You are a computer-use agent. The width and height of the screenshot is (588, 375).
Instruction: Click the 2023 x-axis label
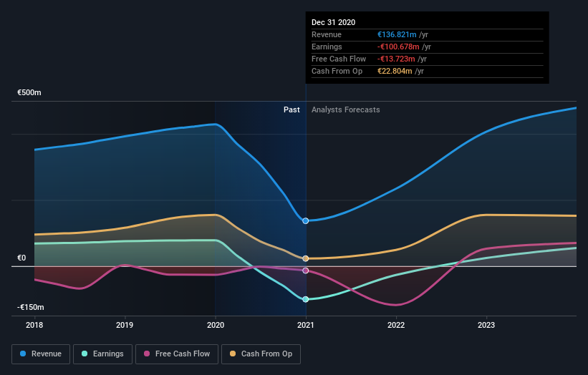click(x=486, y=325)
